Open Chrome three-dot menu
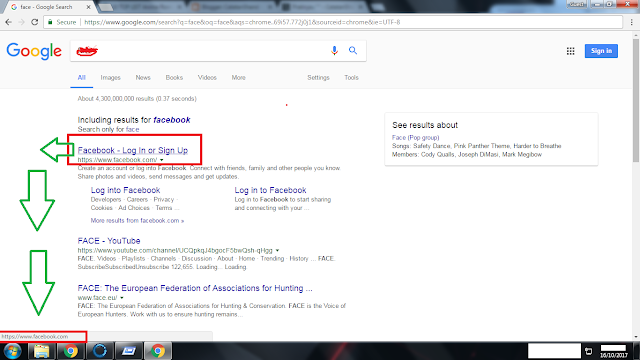This screenshot has width=640, height=360. 631,22
